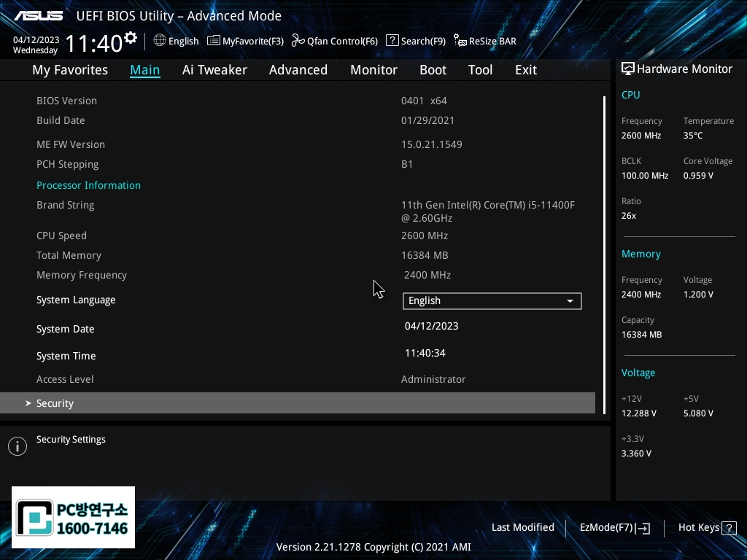Open the My Favorites tab

click(70, 70)
